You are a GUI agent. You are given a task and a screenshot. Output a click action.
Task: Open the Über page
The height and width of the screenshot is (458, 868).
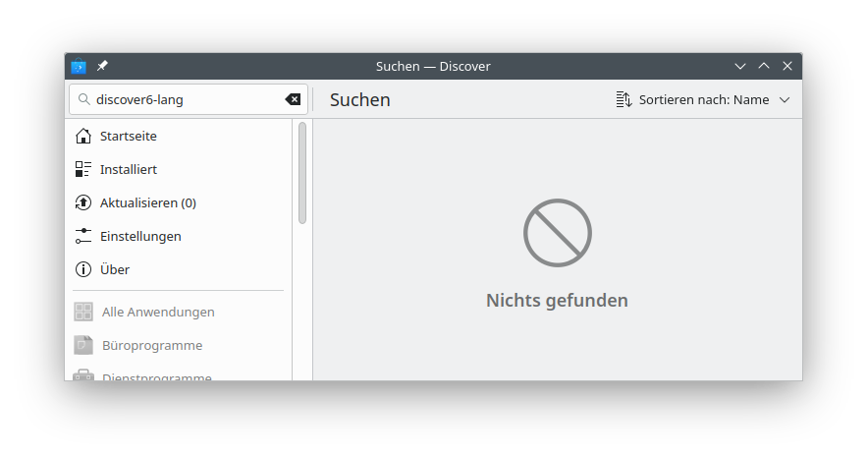pyautogui.click(x=115, y=269)
